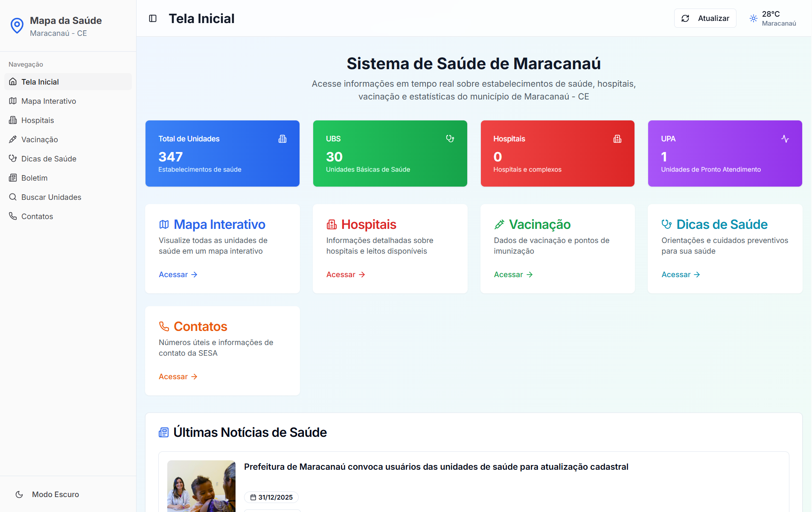
Task: Click the pulse icon on UPA card
Action: tap(785, 139)
